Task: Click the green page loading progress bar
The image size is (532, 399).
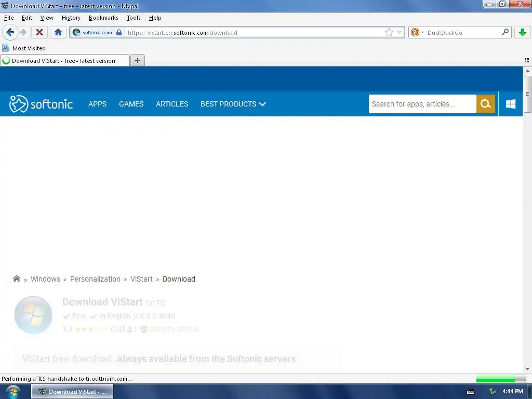Action: [x=501, y=379]
